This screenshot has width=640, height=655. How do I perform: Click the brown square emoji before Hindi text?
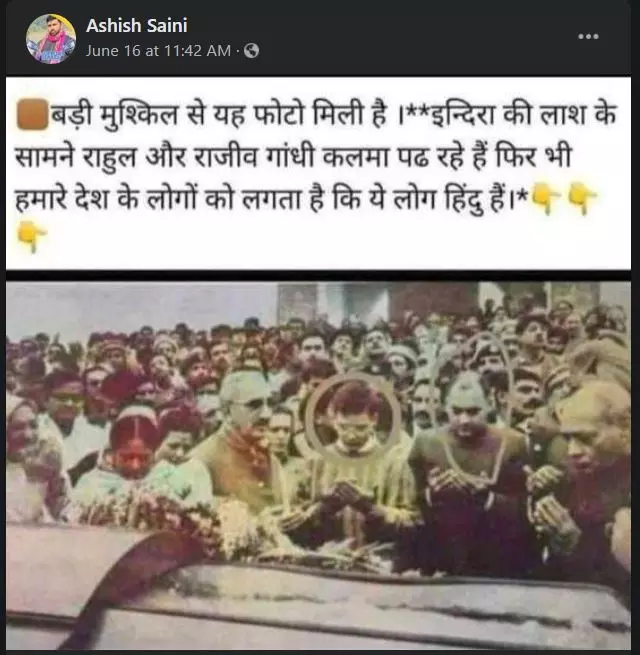click(x=33, y=114)
